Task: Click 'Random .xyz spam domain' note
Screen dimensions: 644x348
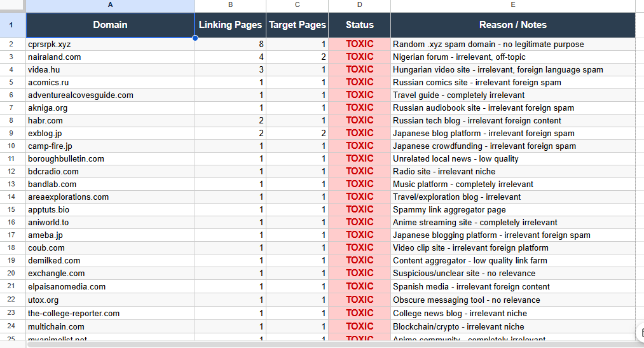Action: pyautogui.click(x=513, y=45)
